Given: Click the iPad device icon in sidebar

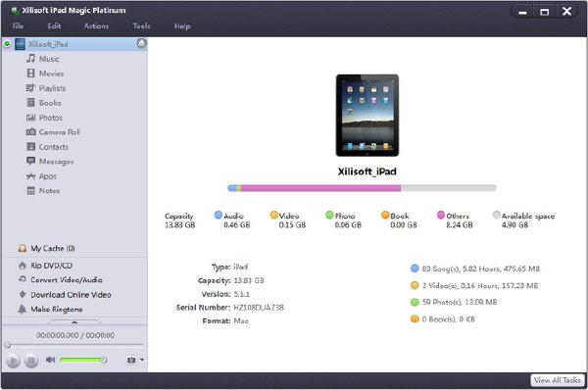Looking at the screenshot, I should point(20,44).
